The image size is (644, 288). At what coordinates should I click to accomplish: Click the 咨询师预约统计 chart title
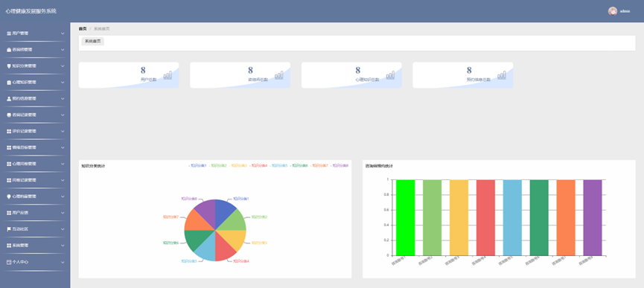[x=379, y=166]
